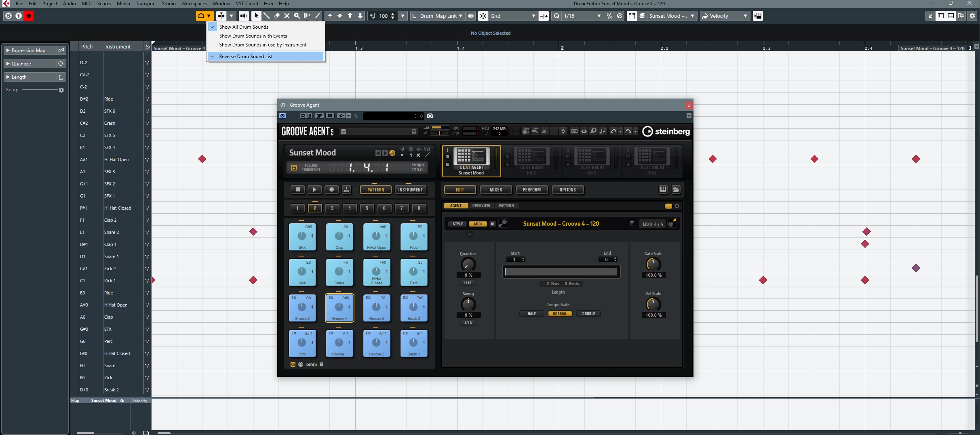Click the Acoustic Feedback speaker icon
The image size is (980, 435).
(244, 16)
